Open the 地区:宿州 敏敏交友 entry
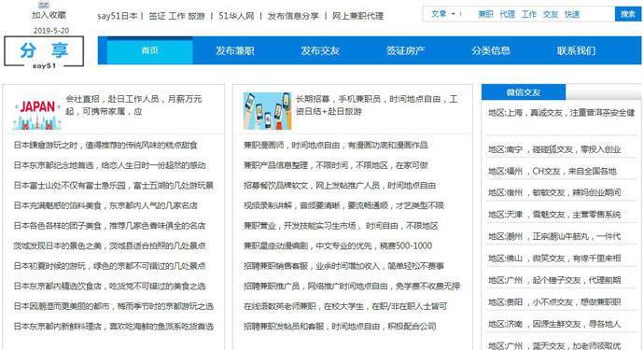The image size is (644, 350). tap(554, 192)
